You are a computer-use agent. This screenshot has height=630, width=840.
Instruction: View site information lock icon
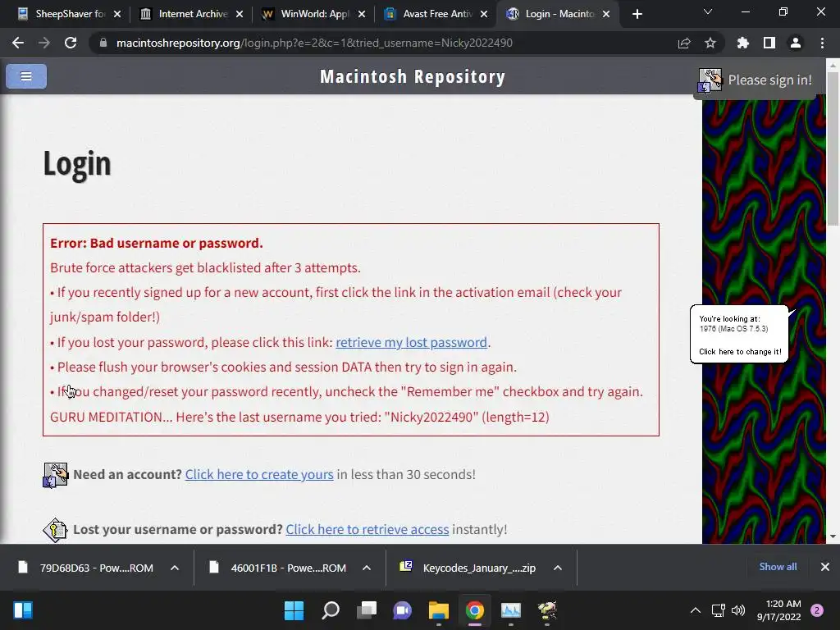[x=103, y=43]
